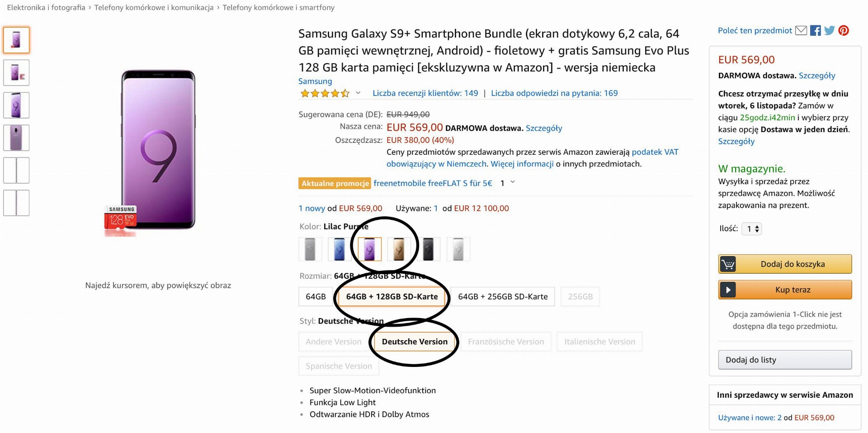
Task: Pin the product on Pinterest
Action: click(x=844, y=30)
